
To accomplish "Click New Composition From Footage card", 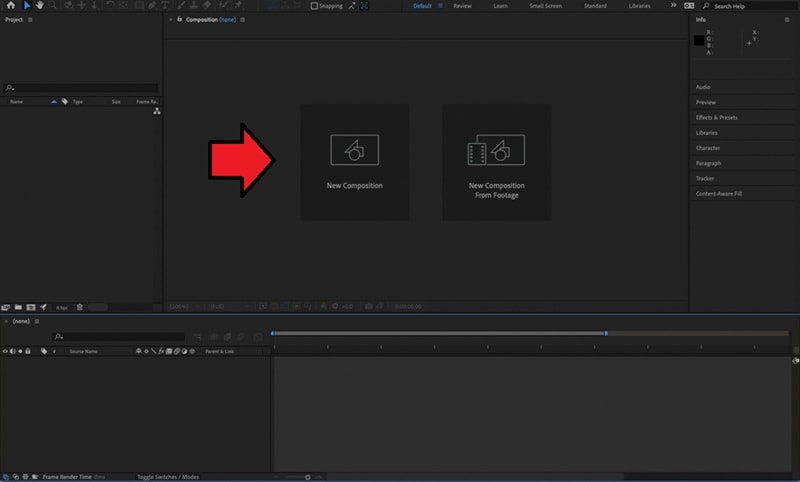I will tap(496, 162).
